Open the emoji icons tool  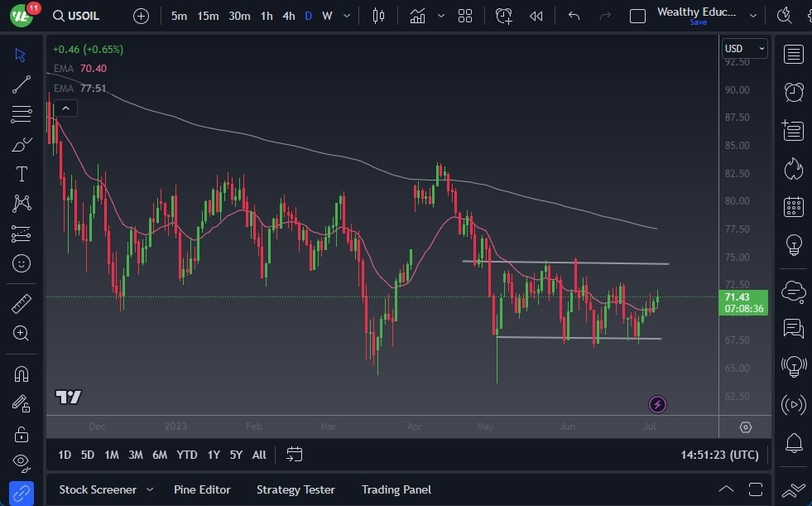tap(22, 263)
